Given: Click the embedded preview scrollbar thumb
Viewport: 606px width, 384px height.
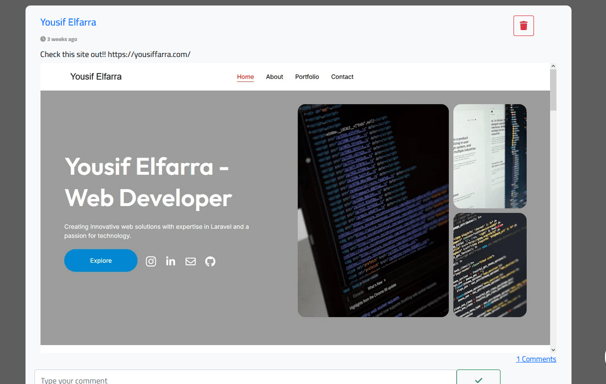Looking at the screenshot, I should [x=553, y=90].
